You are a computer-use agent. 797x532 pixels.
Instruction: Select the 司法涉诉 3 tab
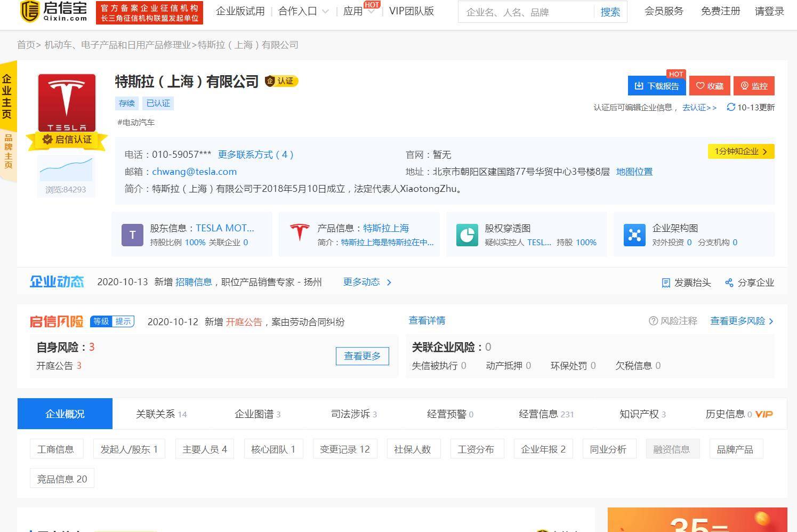point(354,414)
